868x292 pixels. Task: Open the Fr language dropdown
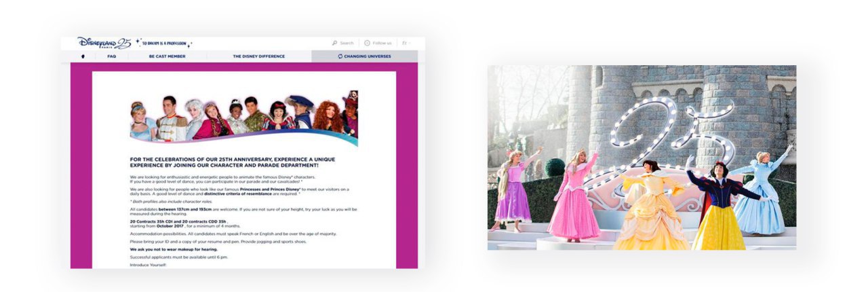(x=406, y=43)
